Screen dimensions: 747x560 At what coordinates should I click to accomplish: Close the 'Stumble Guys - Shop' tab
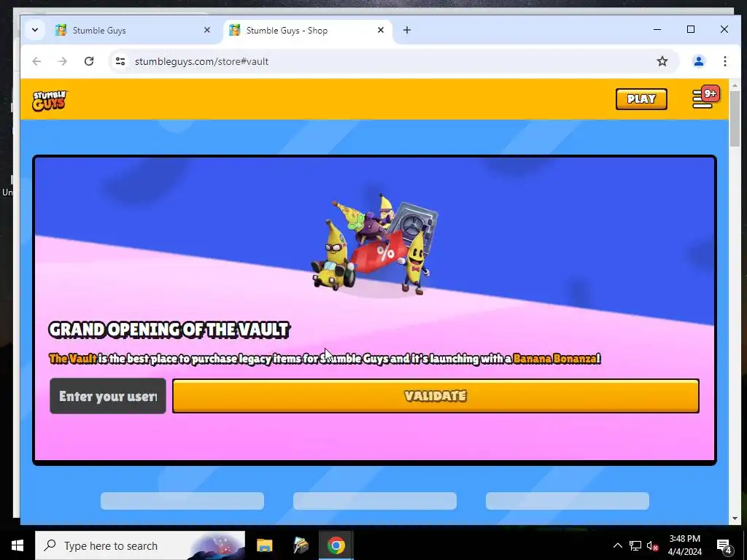(x=381, y=30)
